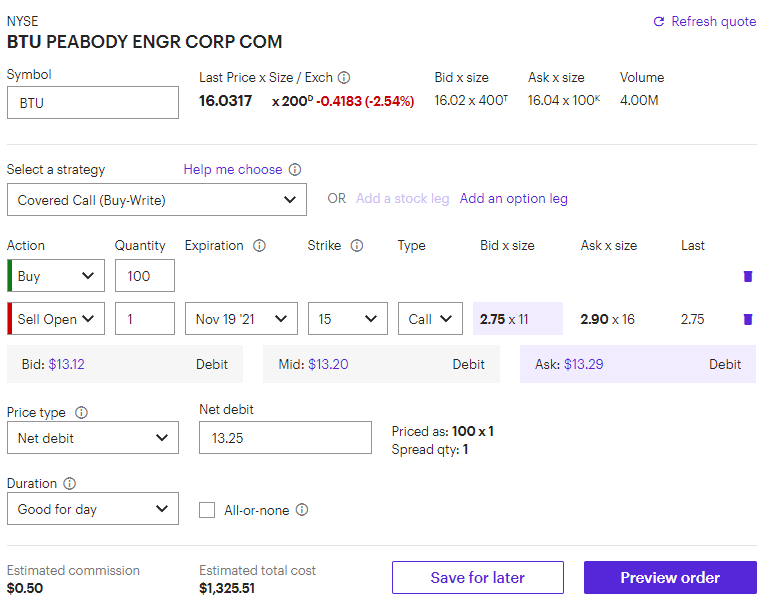760x610 pixels.
Task: Enable the All-or-none checkbox
Action: pyautogui.click(x=207, y=510)
